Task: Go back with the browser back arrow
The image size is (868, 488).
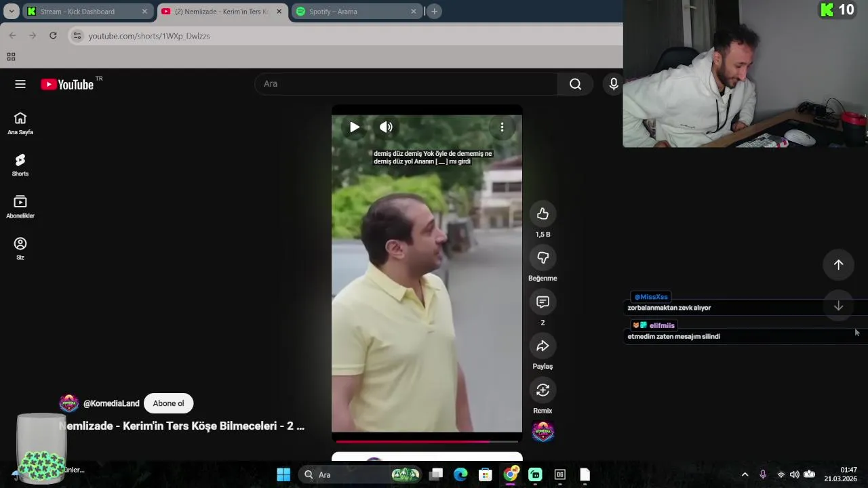Action: click(12, 35)
